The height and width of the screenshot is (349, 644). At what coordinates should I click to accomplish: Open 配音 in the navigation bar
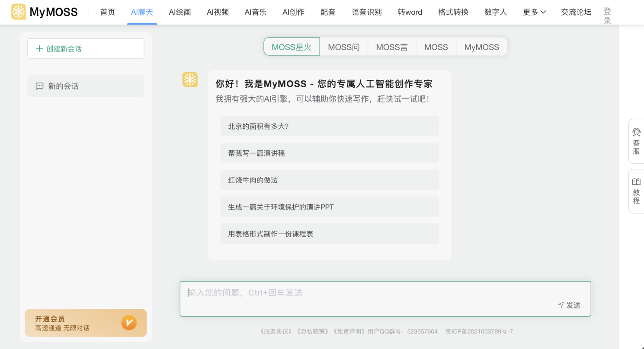[328, 12]
